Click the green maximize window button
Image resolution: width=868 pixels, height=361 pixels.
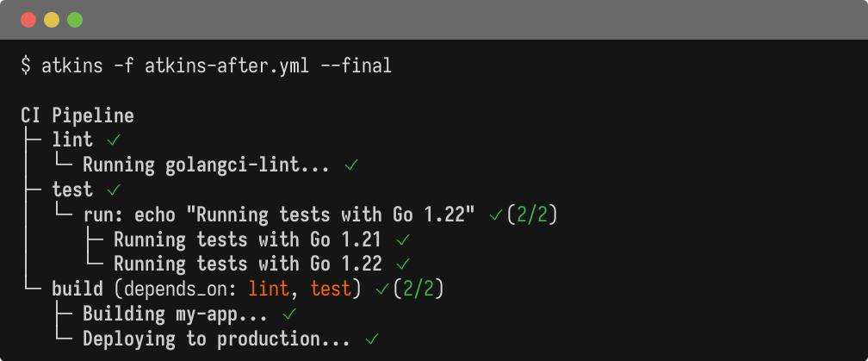(75, 19)
